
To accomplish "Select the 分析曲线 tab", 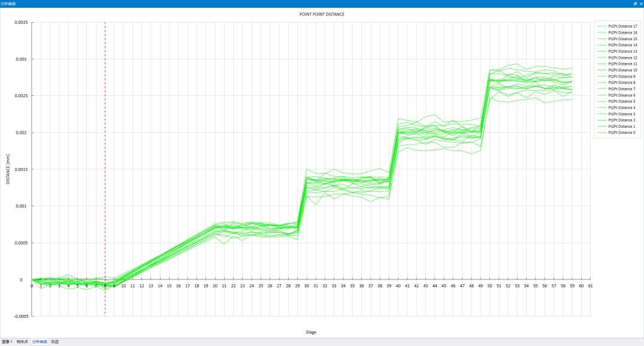I will click(40, 342).
